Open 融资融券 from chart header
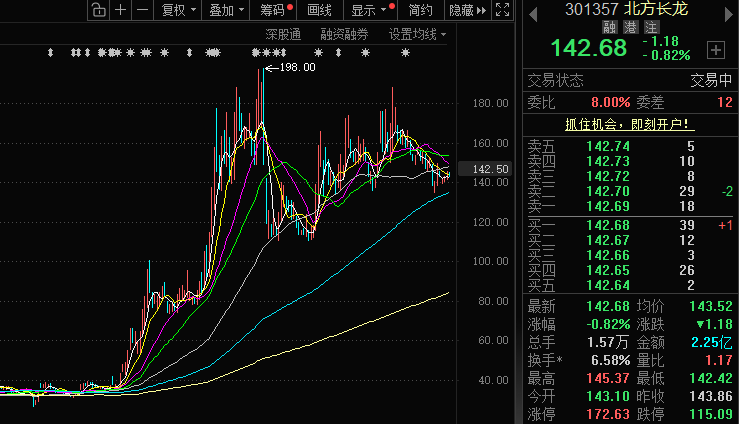This screenshot has height=424, width=739. (344, 34)
